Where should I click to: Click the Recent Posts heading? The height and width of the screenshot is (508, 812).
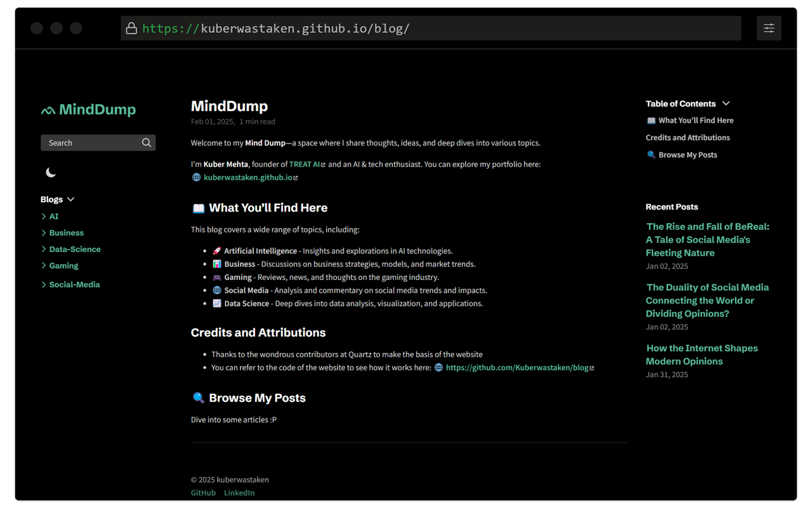[x=672, y=207]
